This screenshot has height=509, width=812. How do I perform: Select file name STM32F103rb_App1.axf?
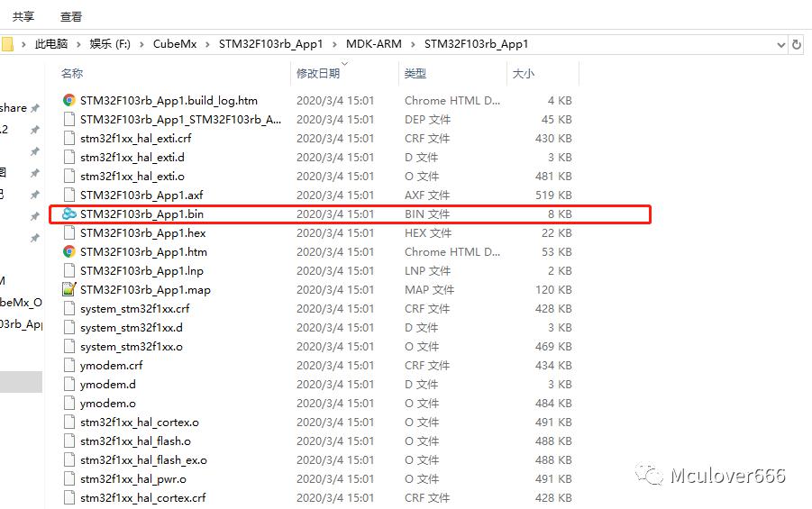click(x=141, y=195)
